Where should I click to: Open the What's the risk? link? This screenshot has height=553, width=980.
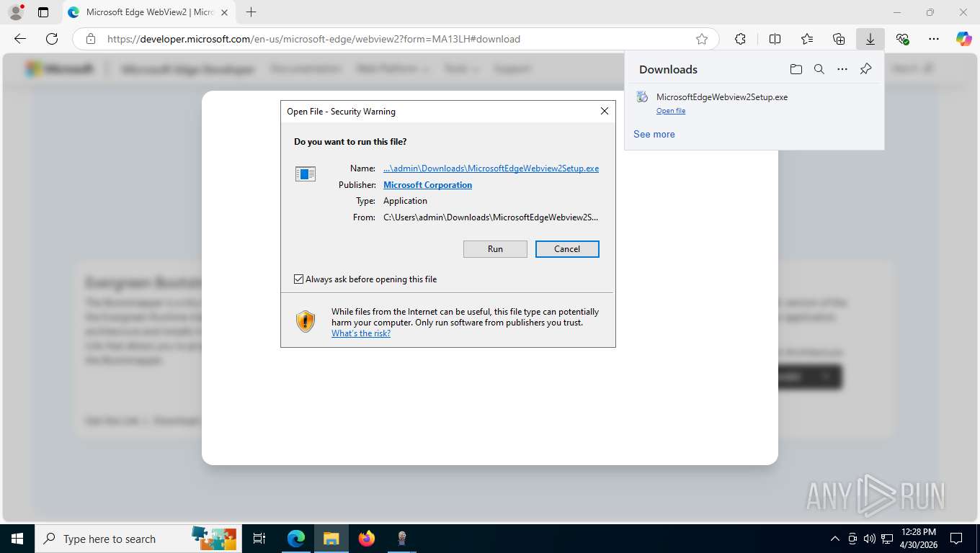click(x=361, y=333)
